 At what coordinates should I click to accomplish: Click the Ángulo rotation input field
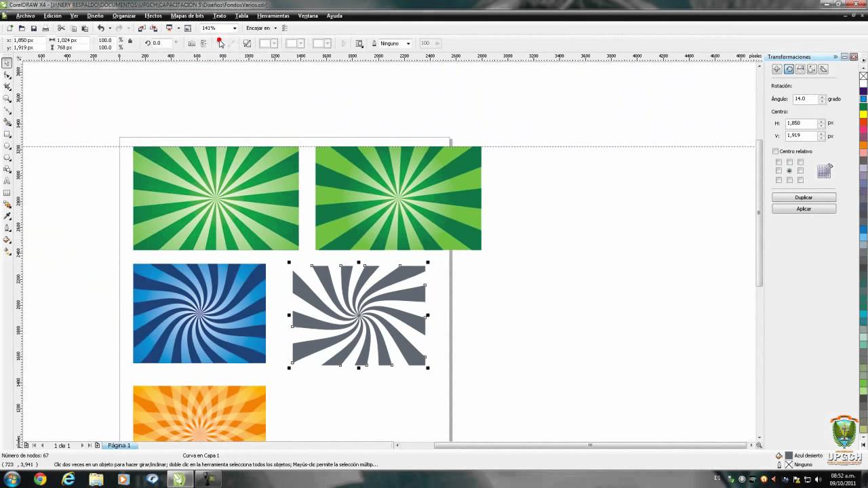point(806,99)
